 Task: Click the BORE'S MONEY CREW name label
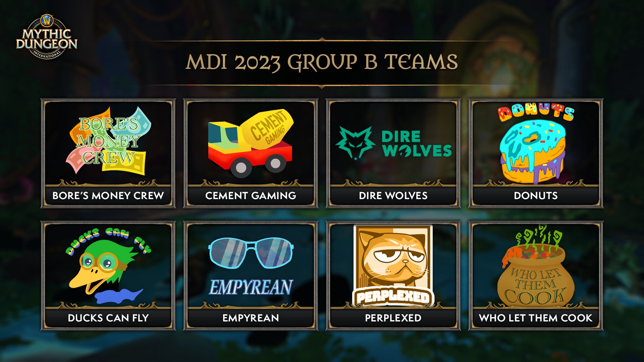tap(108, 195)
